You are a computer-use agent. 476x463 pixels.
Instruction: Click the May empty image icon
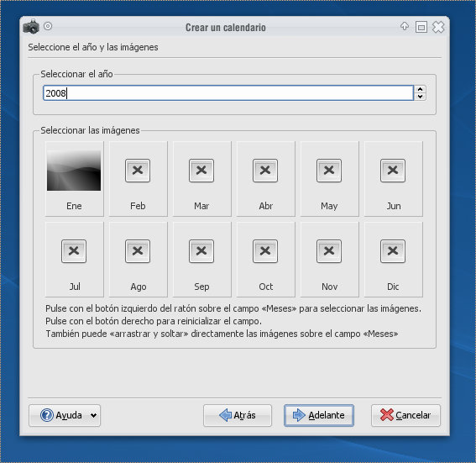[x=329, y=171]
